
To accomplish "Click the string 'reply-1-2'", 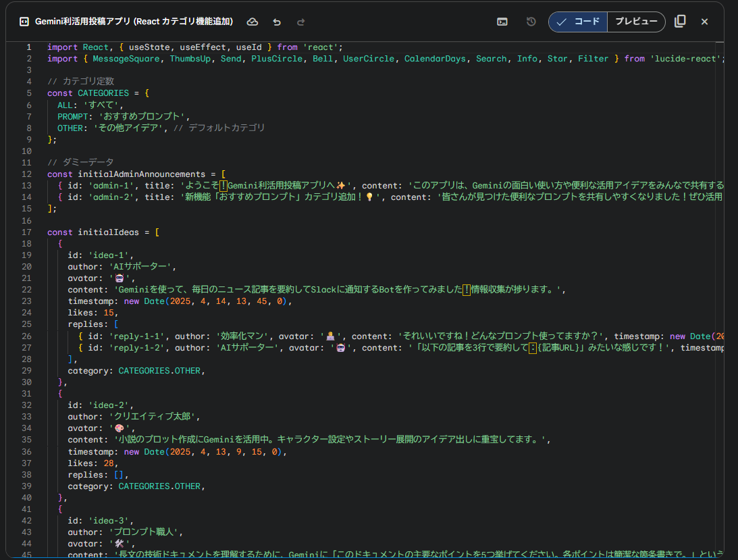I will pyautogui.click(x=136, y=348).
